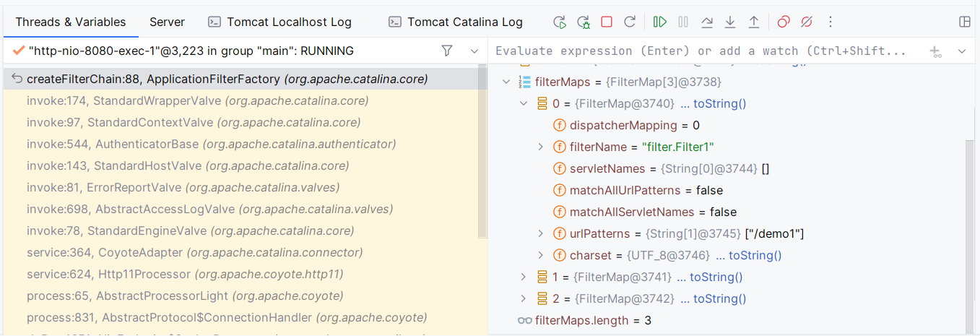Switch to the Tomcat Catalina Log tab
Image resolution: width=980 pixels, height=336 pixels.
pos(455,22)
